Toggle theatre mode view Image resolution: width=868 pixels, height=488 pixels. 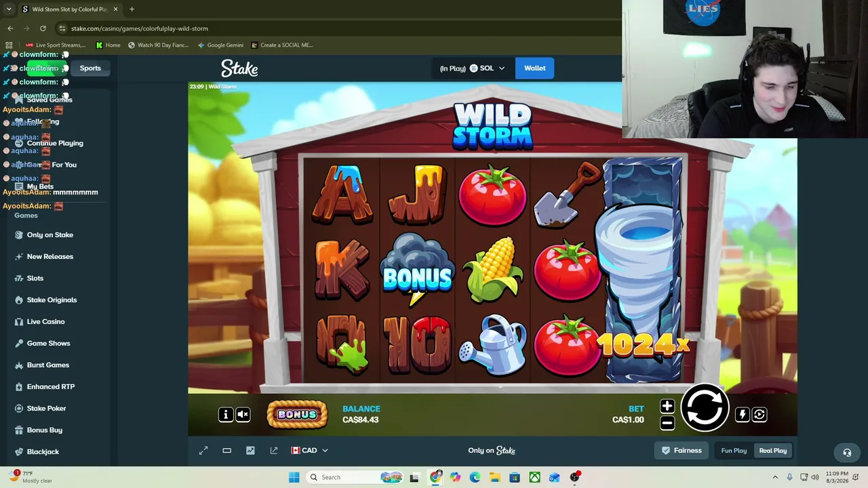(x=227, y=450)
